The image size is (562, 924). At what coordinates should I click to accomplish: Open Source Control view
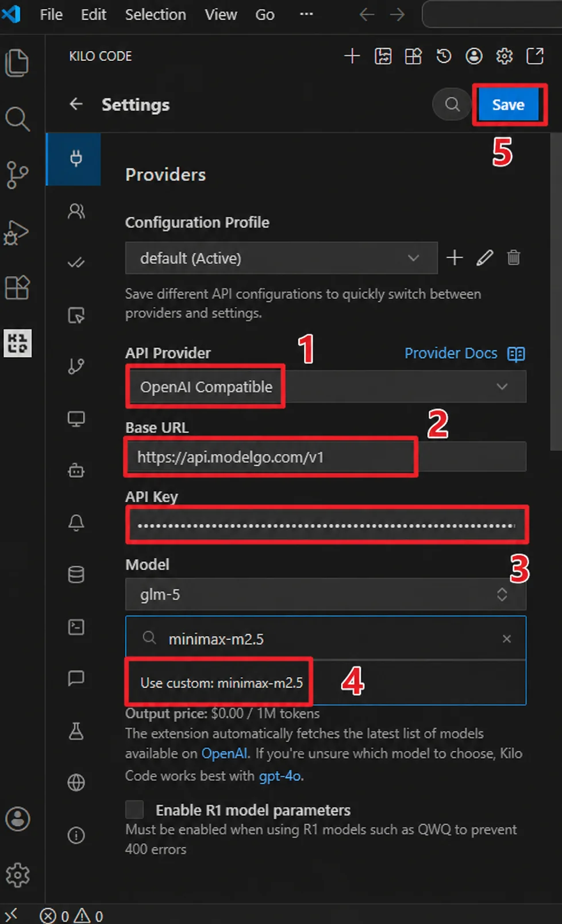click(x=17, y=175)
